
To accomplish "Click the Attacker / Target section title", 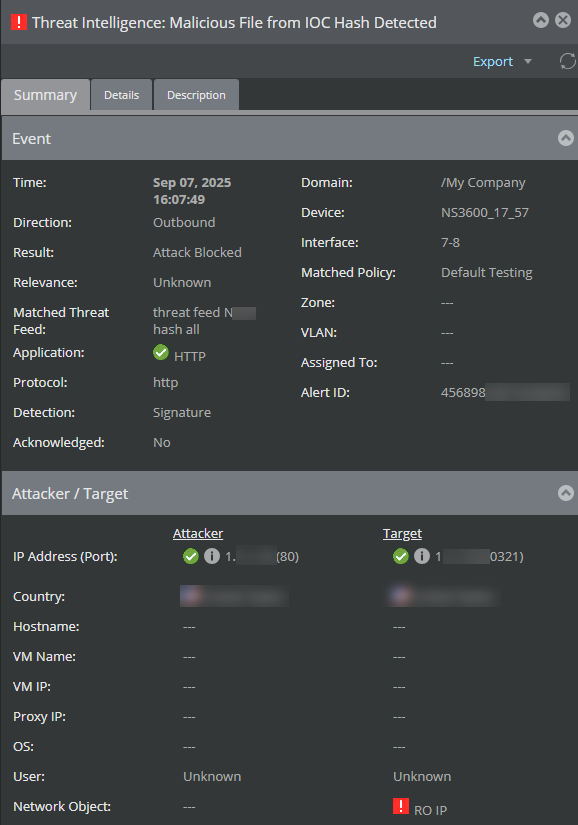I will 70,494.
